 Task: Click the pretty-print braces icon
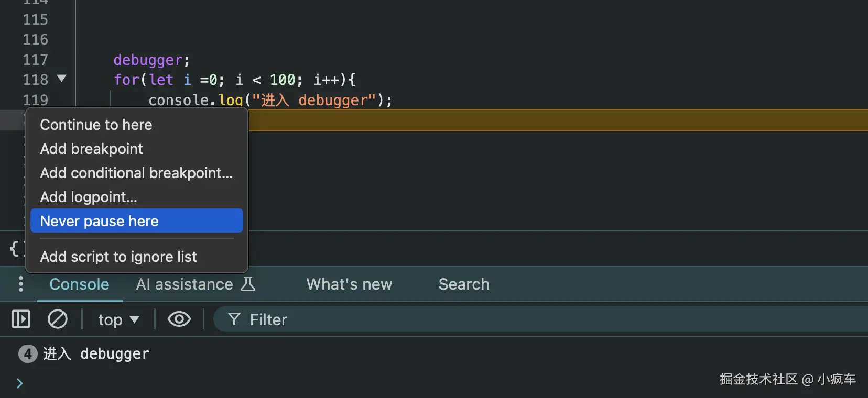coord(15,248)
